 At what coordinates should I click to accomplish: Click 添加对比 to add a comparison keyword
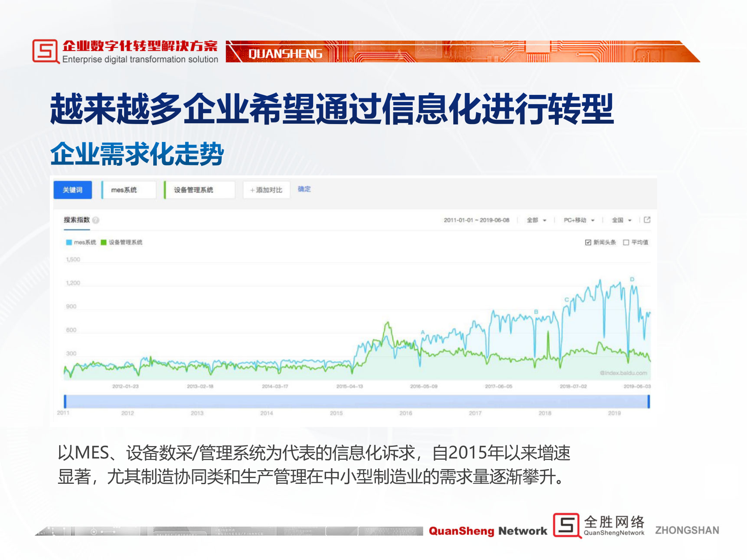267,190
